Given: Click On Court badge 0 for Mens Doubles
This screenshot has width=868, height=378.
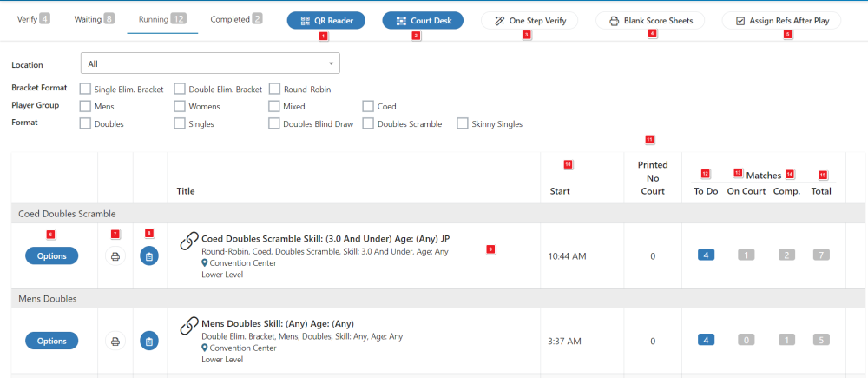Looking at the screenshot, I should pyautogui.click(x=746, y=340).
